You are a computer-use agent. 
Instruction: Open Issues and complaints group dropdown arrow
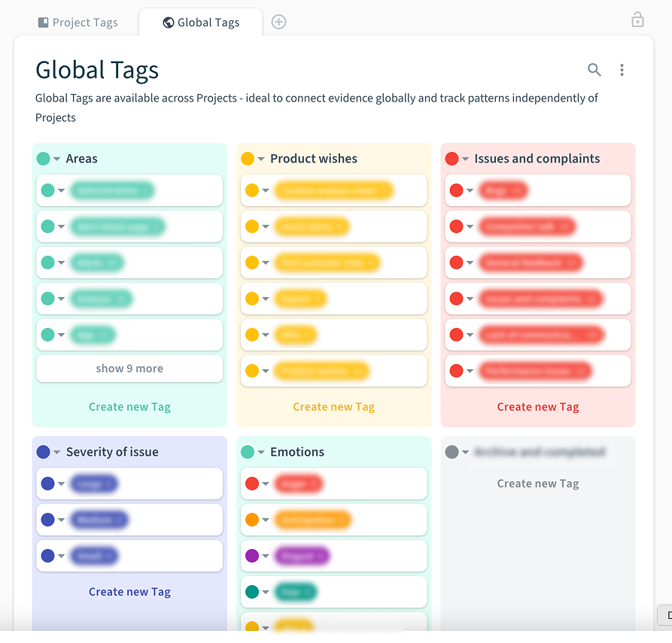[x=465, y=159]
